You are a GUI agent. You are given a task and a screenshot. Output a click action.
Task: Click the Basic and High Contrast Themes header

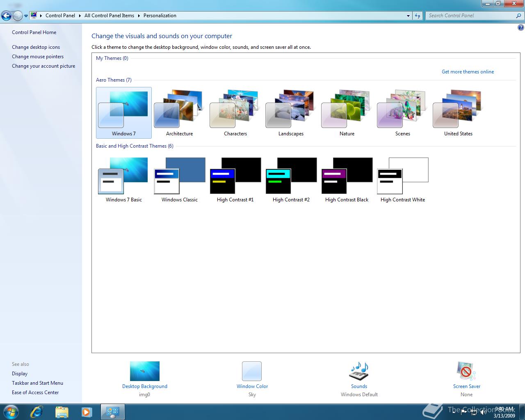click(x=135, y=146)
